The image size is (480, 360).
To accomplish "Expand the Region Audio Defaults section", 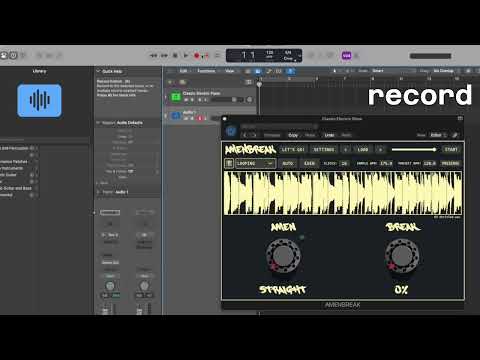I will (x=98, y=123).
